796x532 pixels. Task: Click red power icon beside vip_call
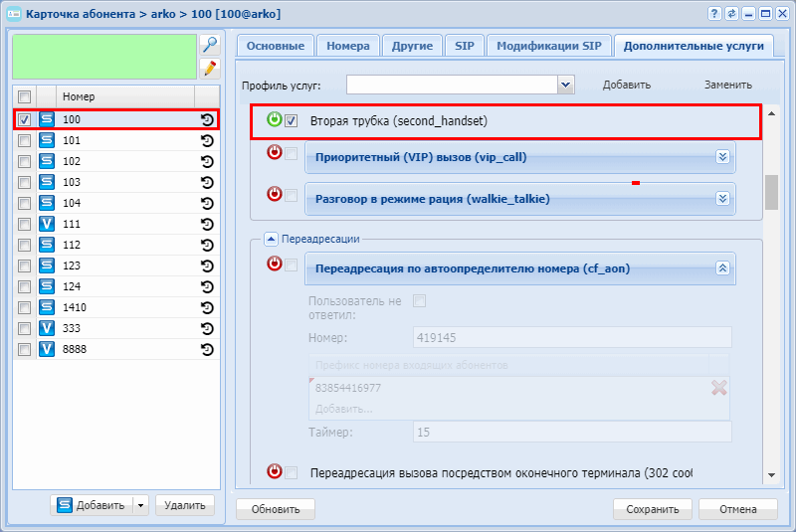coord(274,153)
